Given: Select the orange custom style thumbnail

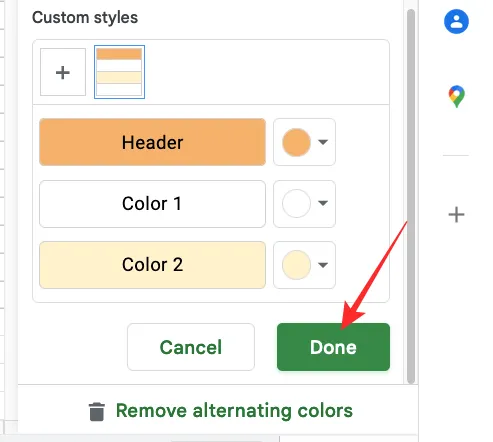Looking at the screenshot, I should coord(119,72).
